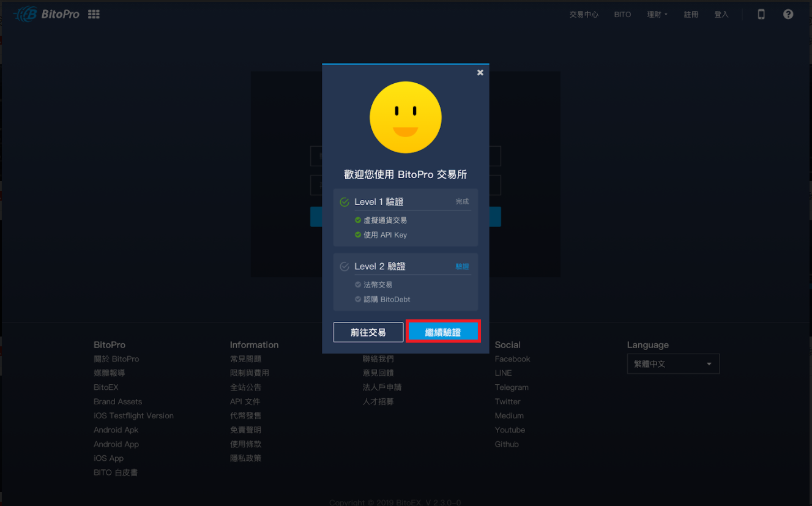Open the 註冊 registration link
This screenshot has width=812, height=506.
tap(691, 15)
